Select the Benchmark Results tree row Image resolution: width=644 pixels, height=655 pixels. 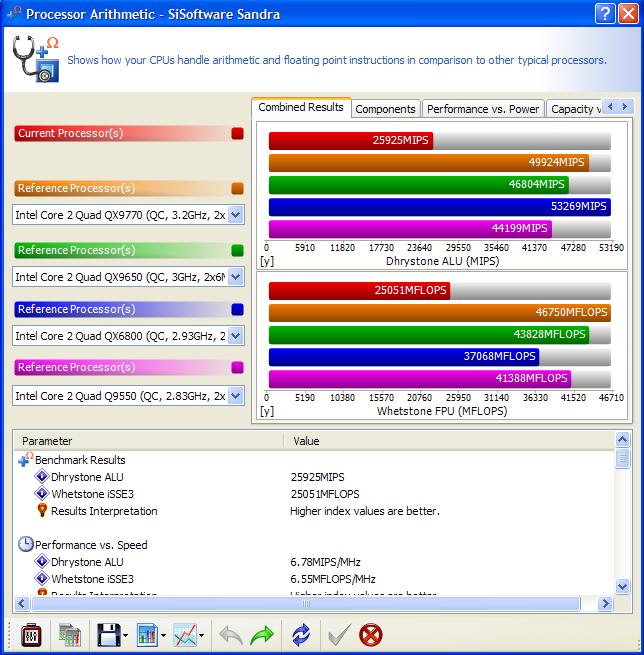pos(80,460)
